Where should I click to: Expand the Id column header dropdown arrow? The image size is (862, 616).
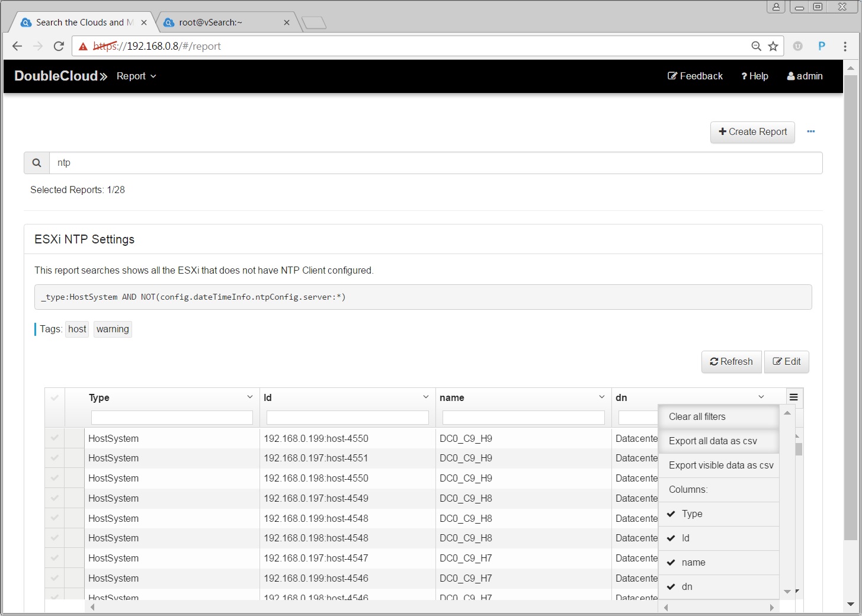pos(425,397)
